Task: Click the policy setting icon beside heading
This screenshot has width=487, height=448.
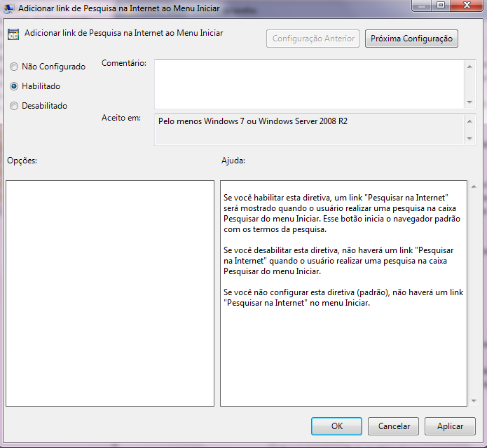Action: [x=13, y=34]
